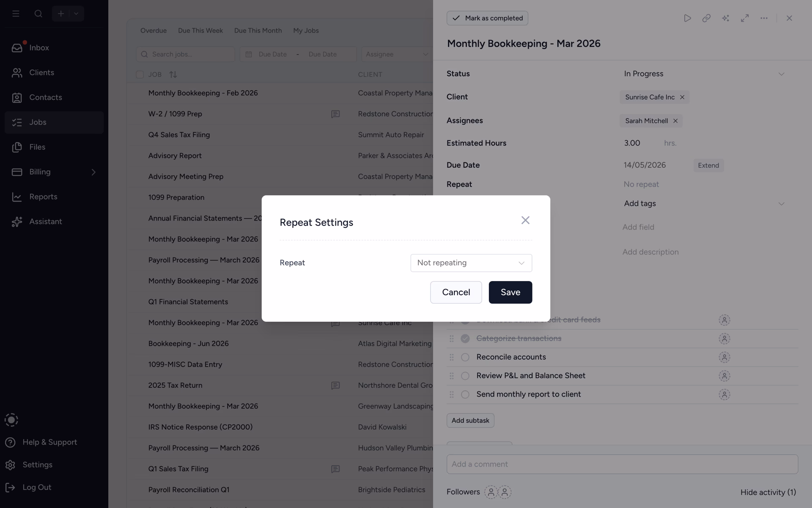Screen dimensions: 812x508
Task: Click the play timer icon
Action: tap(687, 18)
